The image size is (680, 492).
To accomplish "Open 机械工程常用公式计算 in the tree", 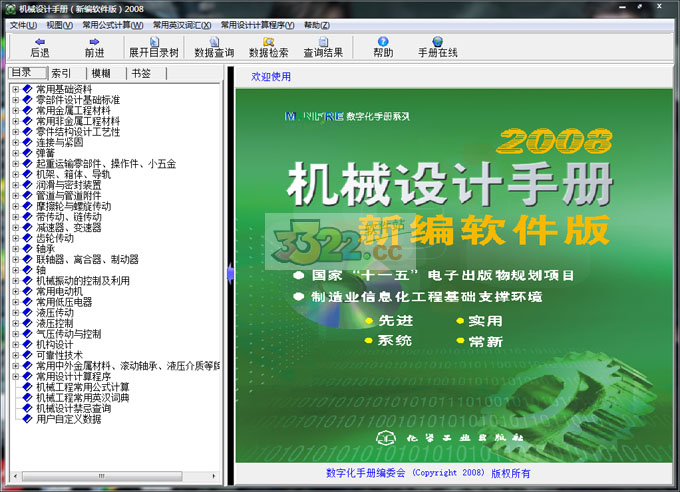I will tap(82, 387).
